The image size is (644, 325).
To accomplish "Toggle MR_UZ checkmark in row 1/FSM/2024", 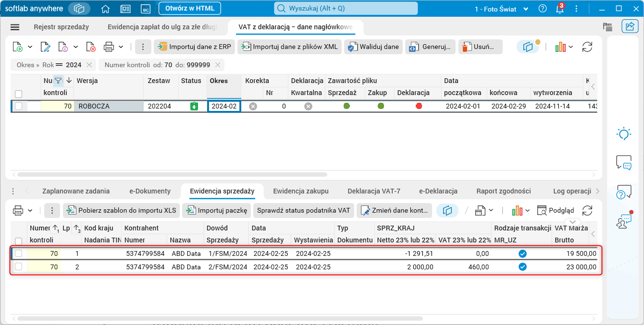I will (x=522, y=253).
